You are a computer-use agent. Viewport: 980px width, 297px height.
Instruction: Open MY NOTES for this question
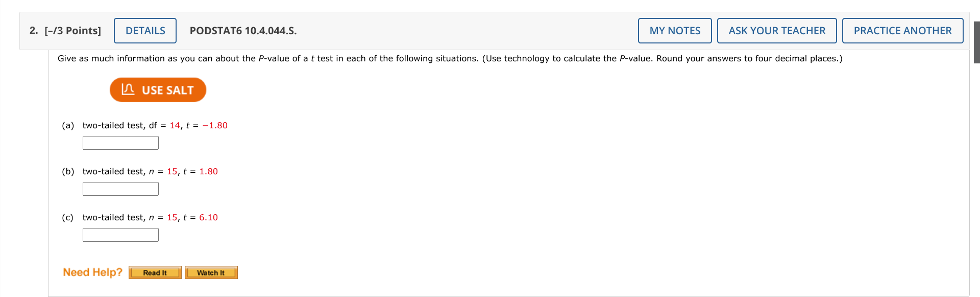point(675,31)
